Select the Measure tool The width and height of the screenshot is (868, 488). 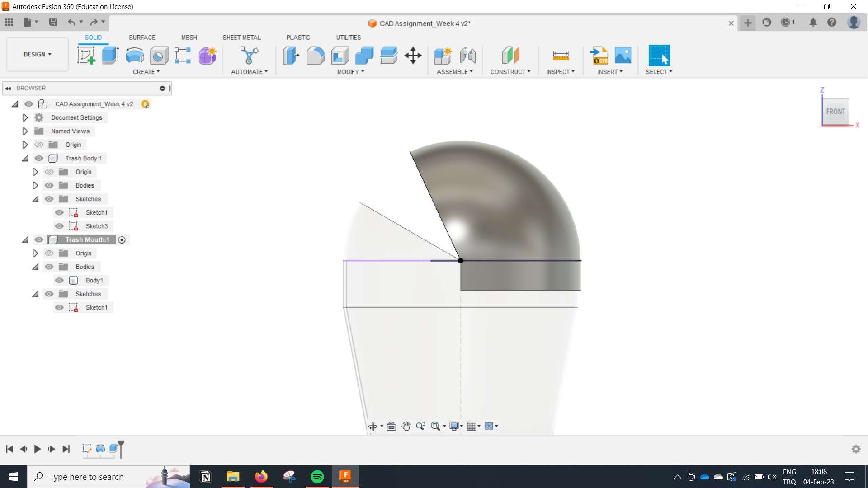561,56
